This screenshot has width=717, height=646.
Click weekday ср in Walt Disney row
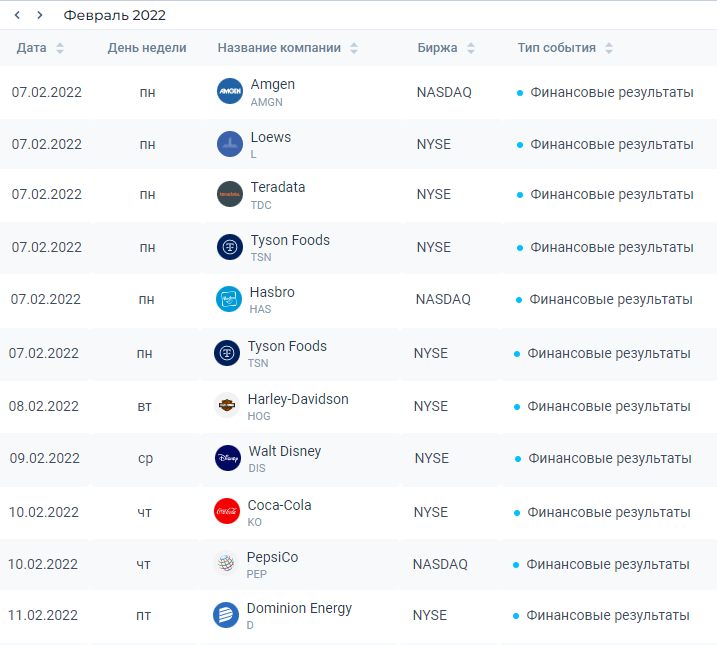(x=145, y=459)
